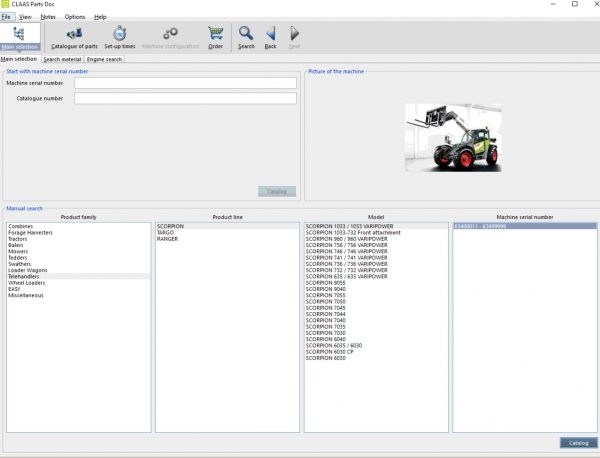Select TARGO product line
The height and width of the screenshot is (458, 600).
point(227,233)
